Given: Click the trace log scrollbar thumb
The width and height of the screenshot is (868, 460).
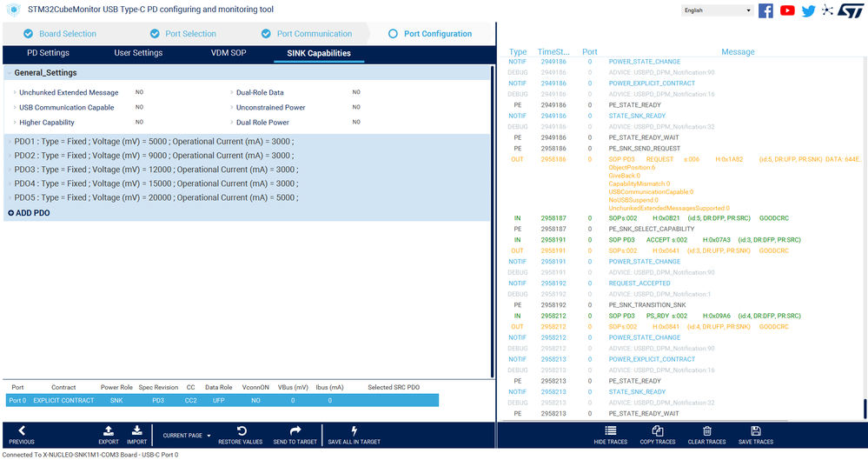Looking at the screenshot, I should [x=865, y=409].
